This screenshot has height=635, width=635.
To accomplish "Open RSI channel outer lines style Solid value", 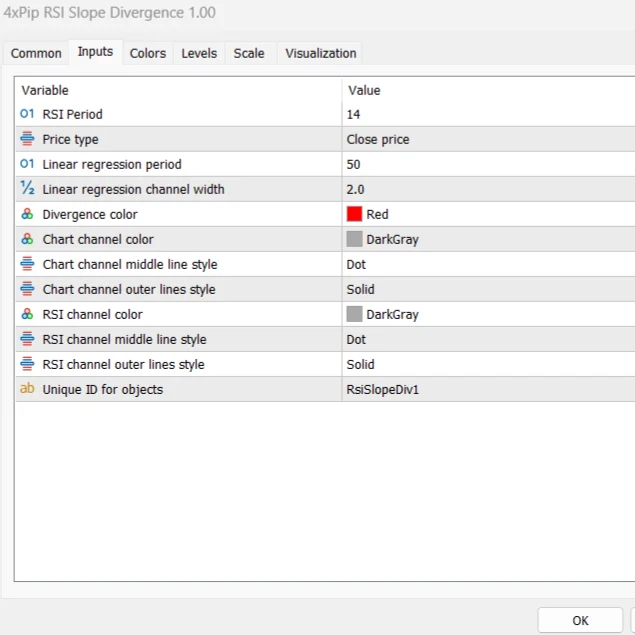I will (361, 364).
